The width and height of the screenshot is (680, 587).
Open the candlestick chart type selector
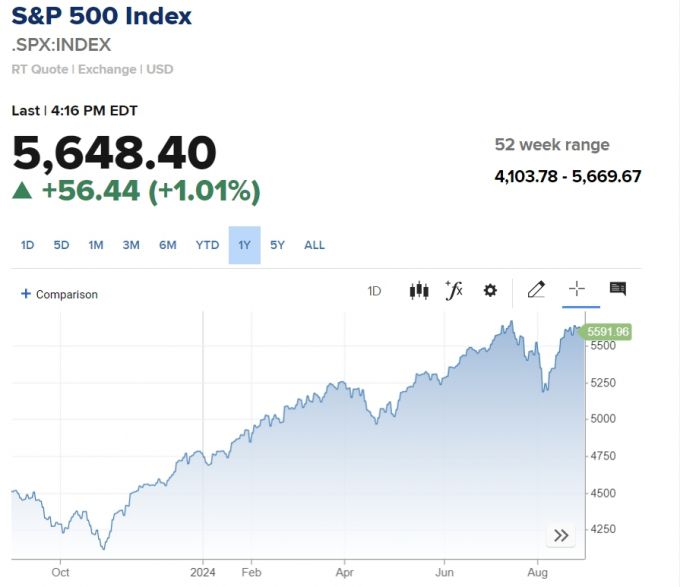click(x=419, y=291)
